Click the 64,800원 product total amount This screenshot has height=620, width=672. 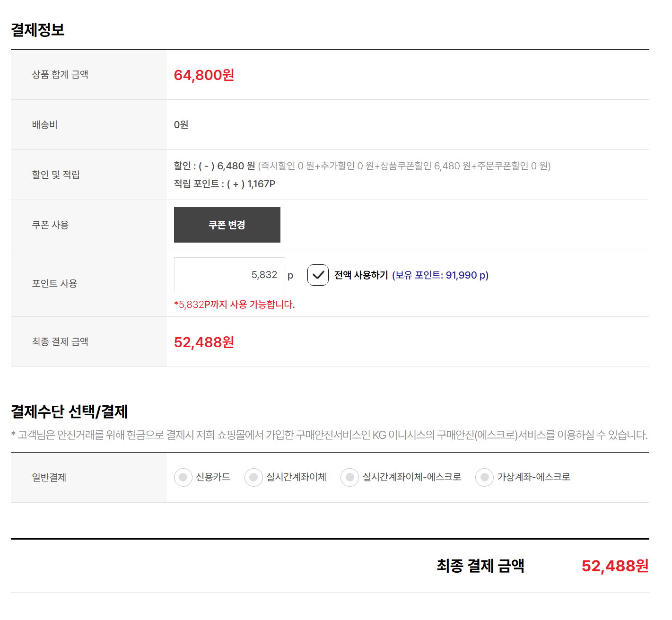click(204, 75)
